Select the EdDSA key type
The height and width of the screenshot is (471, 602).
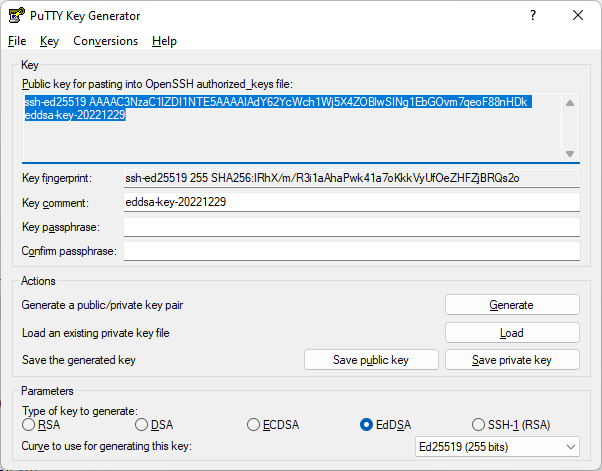point(367,425)
